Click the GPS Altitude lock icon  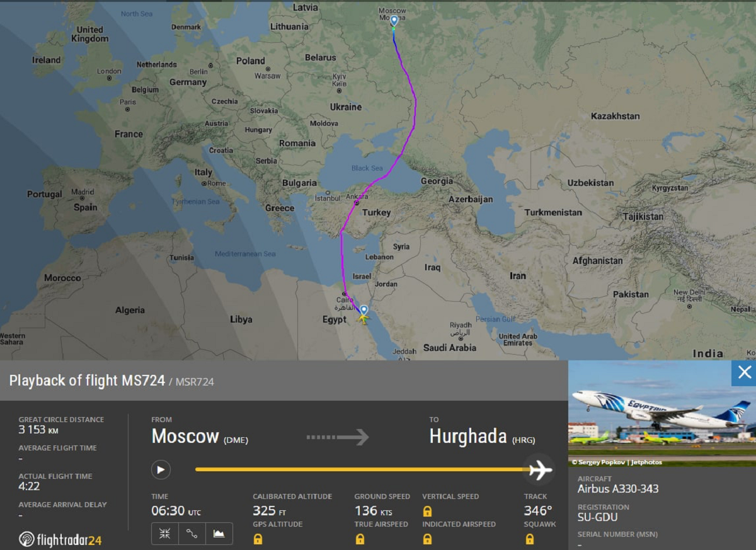258,539
